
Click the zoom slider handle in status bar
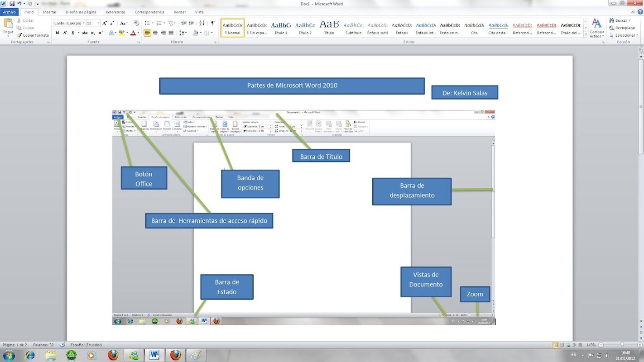click(622, 345)
